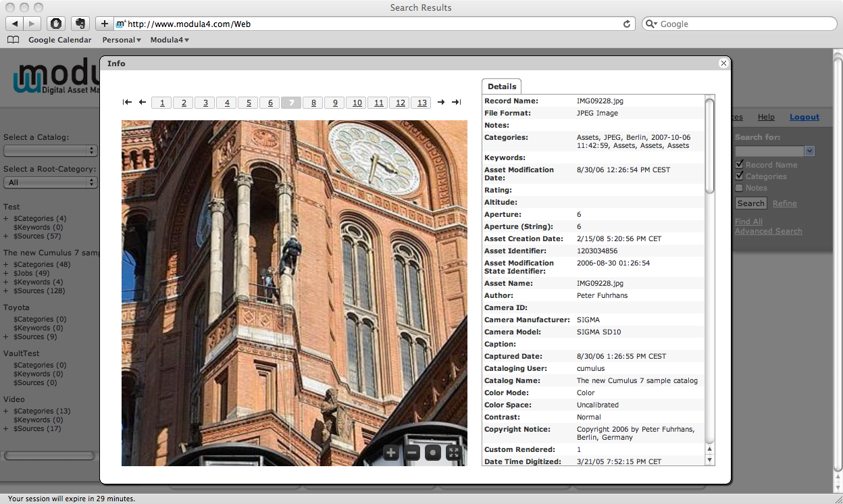Go to the previous image arrow
The height and width of the screenshot is (504, 843).
tap(143, 103)
